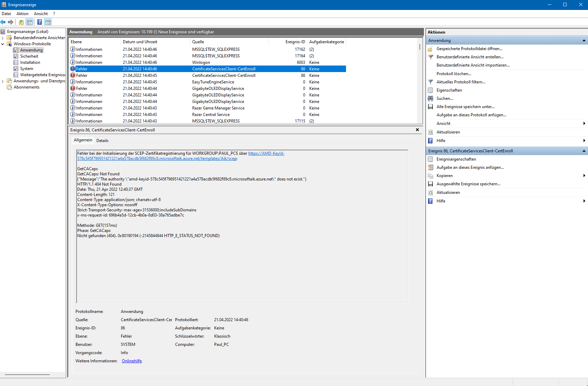588x386 pixels.
Task: Click the Abonnements icon in the tree
Action: click(x=9, y=87)
